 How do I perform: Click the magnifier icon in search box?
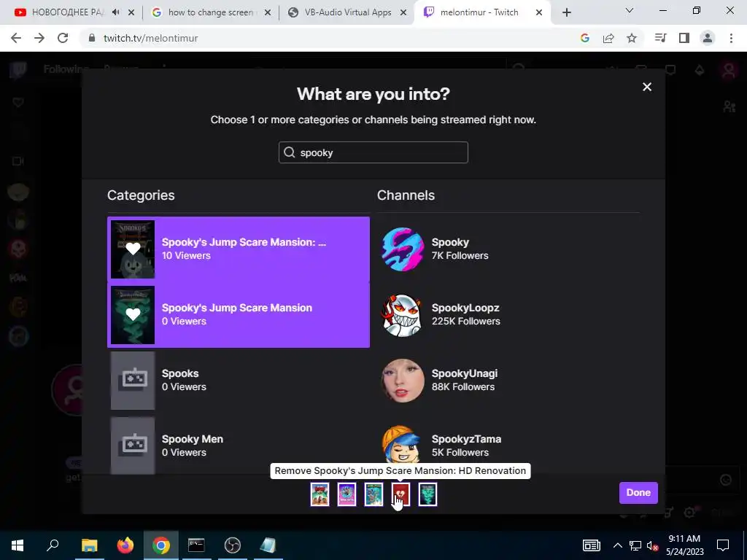pyautogui.click(x=289, y=152)
